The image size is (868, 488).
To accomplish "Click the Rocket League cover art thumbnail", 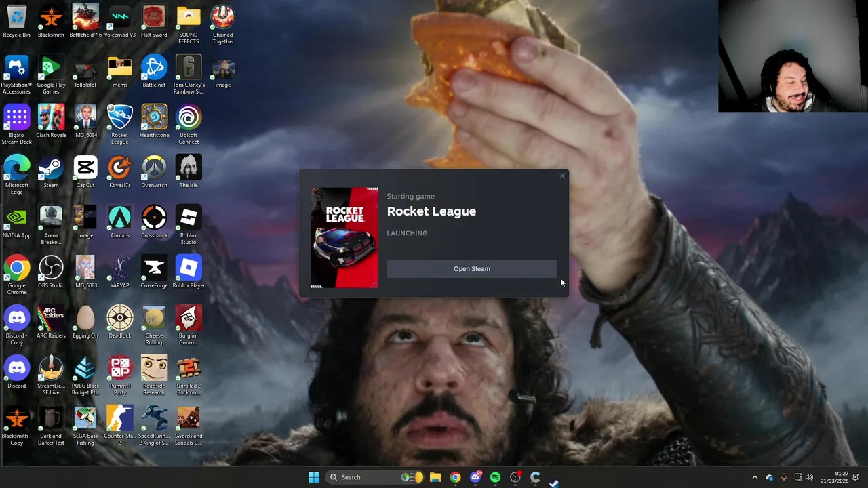I will point(344,238).
